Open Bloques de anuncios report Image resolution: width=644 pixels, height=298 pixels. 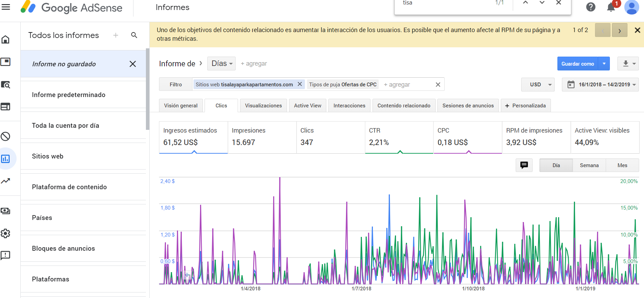coord(83,248)
